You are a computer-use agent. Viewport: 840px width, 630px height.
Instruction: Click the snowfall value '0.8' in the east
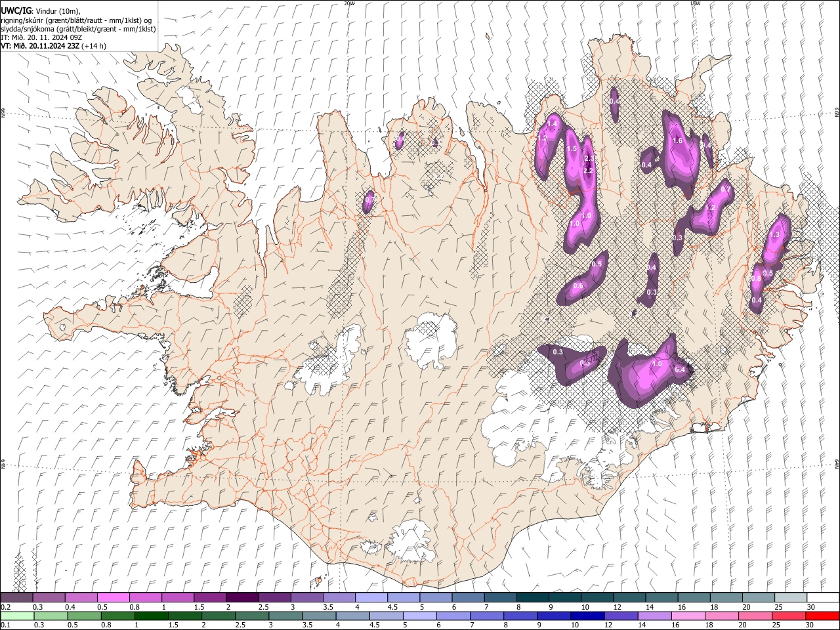(756, 278)
